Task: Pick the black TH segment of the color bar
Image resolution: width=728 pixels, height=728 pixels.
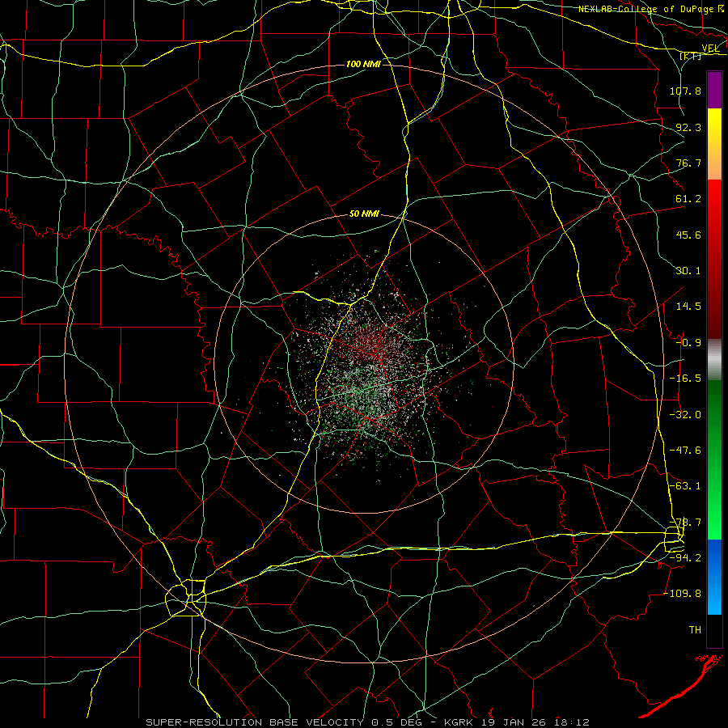Action: coord(714,631)
